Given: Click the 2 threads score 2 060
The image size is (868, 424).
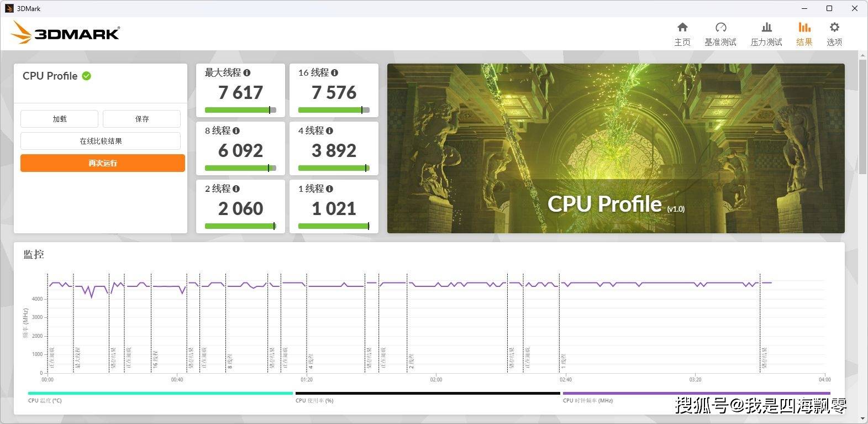Looking at the screenshot, I should pos(240,208).
